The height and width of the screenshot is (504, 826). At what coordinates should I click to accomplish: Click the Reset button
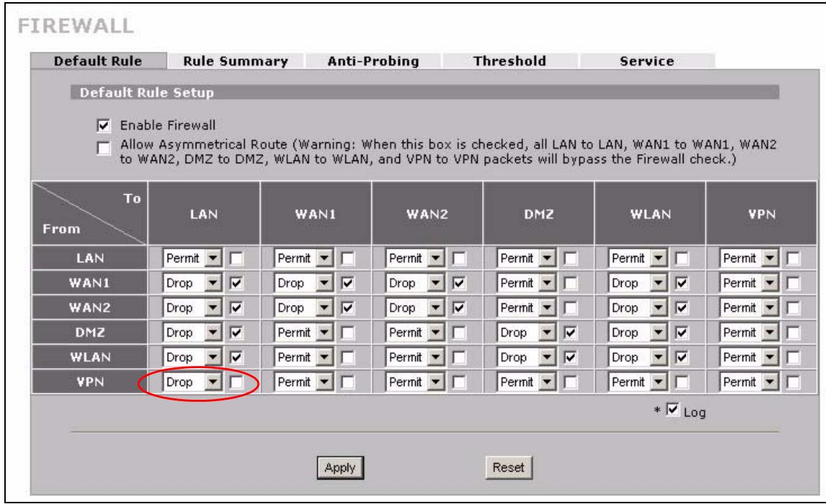[x=509, y=467]
